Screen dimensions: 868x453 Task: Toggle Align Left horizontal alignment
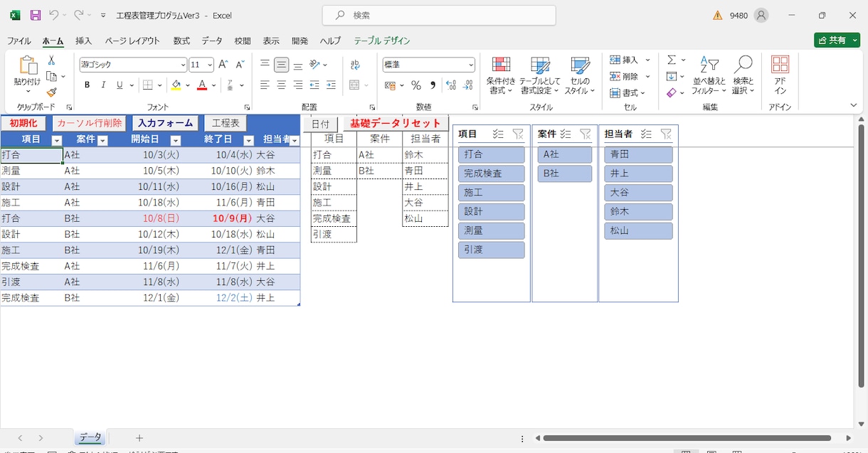pos(265,85)
